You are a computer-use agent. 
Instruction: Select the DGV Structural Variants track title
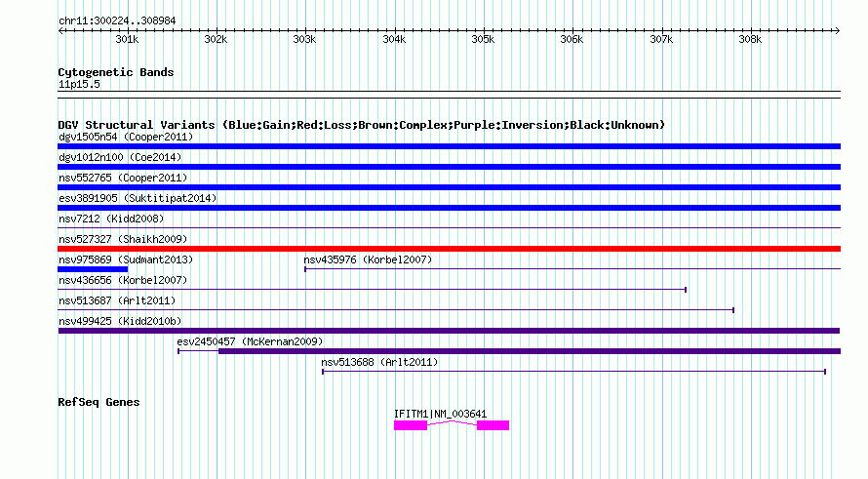361,125
